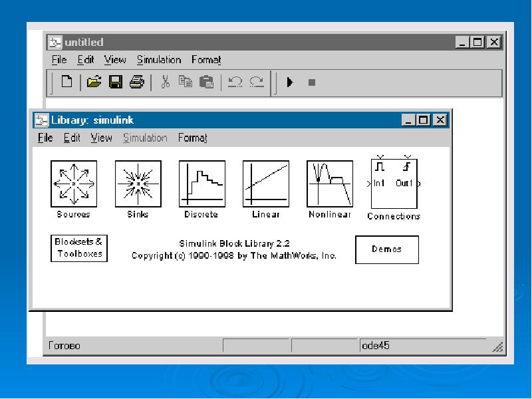Open the Nonlinear block library
The width and height of the screenshot is (532, 399).
329,184
